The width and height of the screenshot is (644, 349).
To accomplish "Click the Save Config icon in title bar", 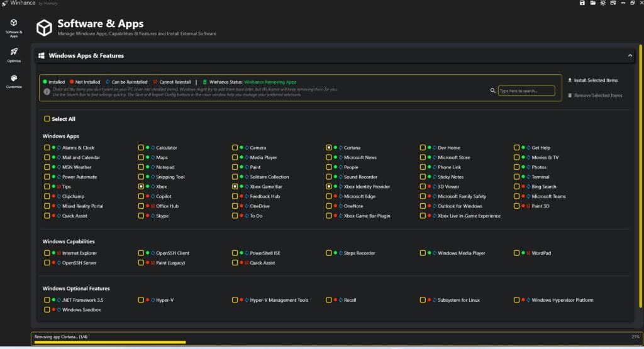I will 582,3.
